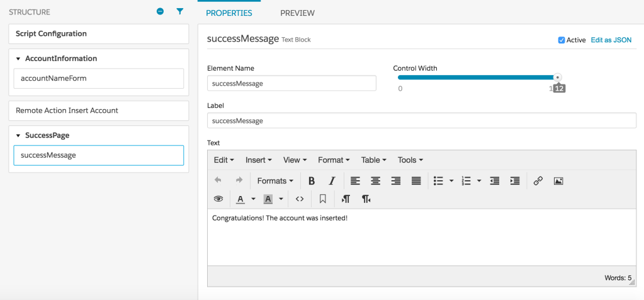Click the Element Name input field
The image size is (644, 300).
coord(291,83)
